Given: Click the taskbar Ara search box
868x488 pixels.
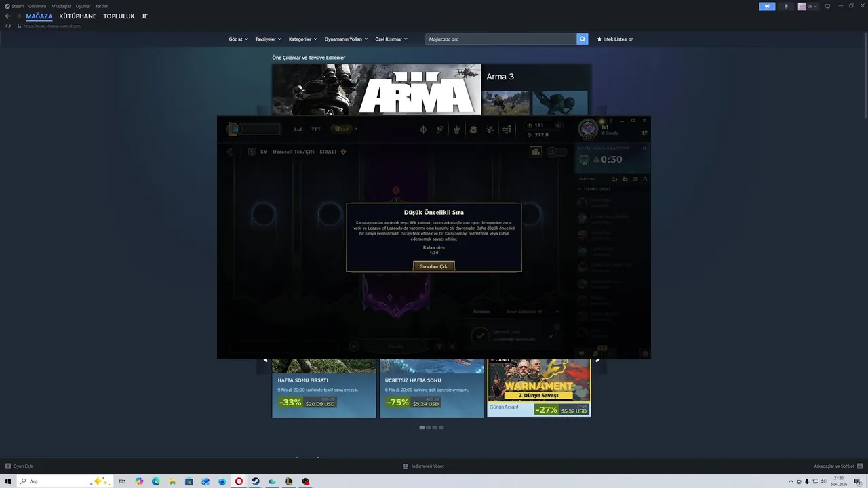Looking at the screenshot, I should [x=64, y=481].
